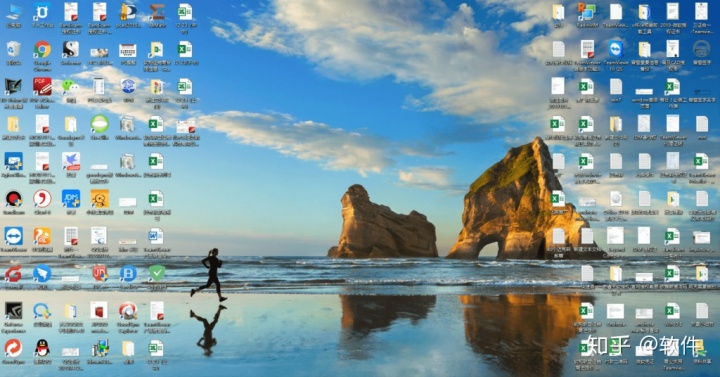Open the Scrivener S shortcut
The image size is (720, 377).
[70, 49]
